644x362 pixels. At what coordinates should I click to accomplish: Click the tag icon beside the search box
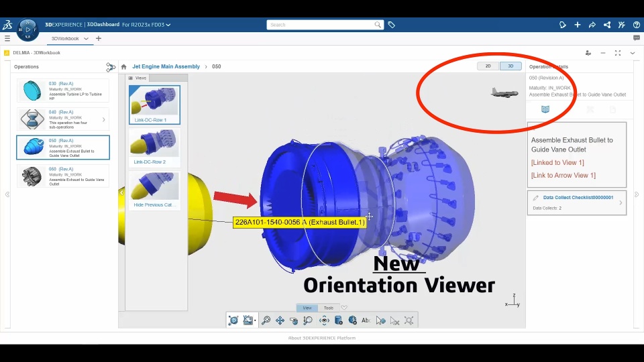pyautogui.click(x=391, y=25)
